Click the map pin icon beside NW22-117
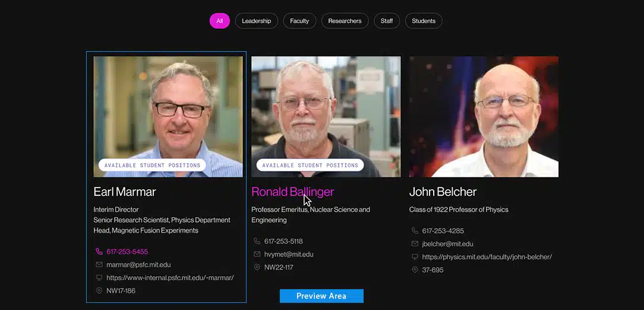The height and width of the screenshot is (310, 644). tap(257, 267)
